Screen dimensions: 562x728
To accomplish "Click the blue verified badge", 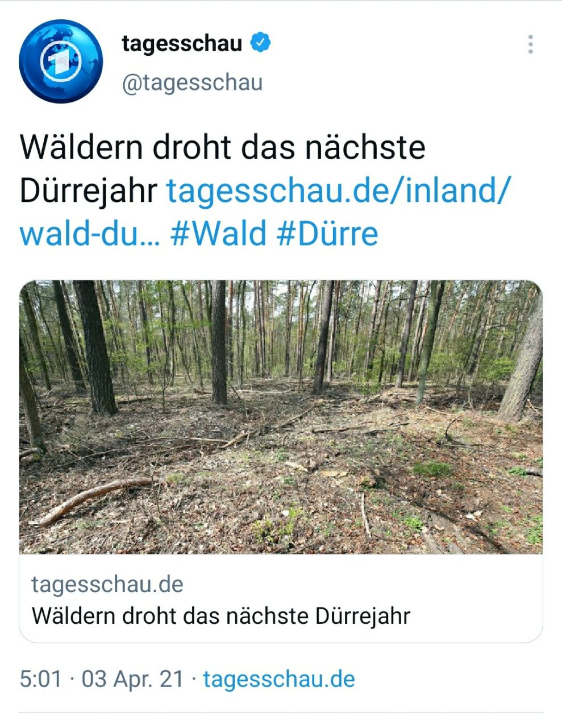I will pyautogui.click(x=260, y=44).
